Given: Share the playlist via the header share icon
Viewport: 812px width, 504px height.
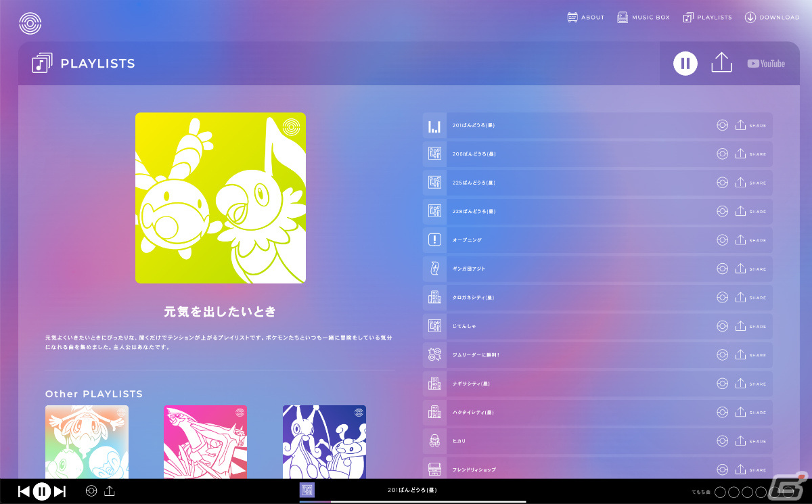Looking at the screenshot, I should coord(722,63).
